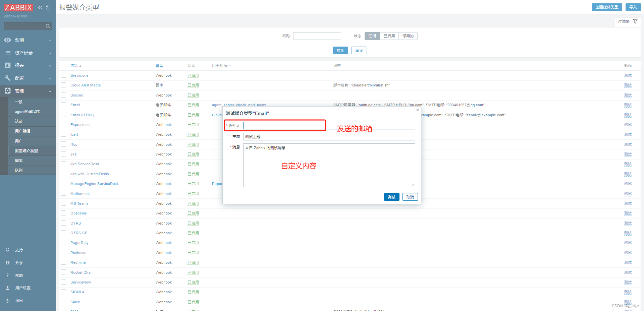Image resolution: width=644 pixels, height=311 pixels.
Task: Click the sidebar search magnifier icon
Action: [x=48, y=26]
